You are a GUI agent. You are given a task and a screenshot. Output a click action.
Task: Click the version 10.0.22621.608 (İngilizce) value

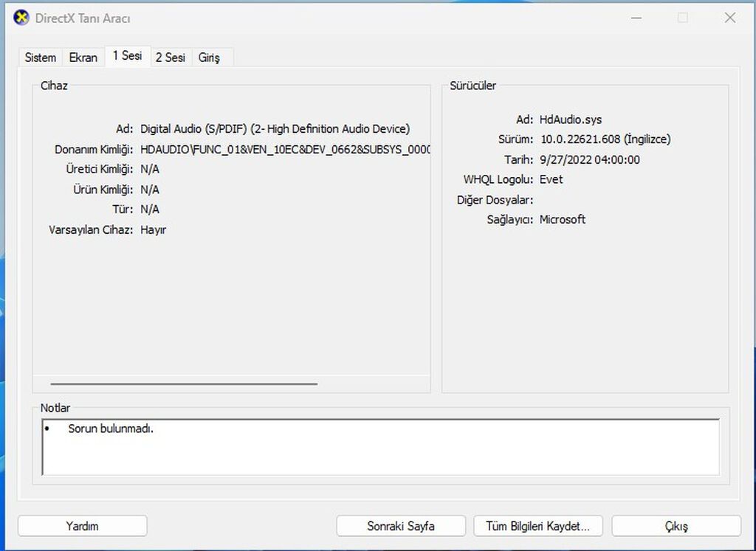(x=605, y=139)
